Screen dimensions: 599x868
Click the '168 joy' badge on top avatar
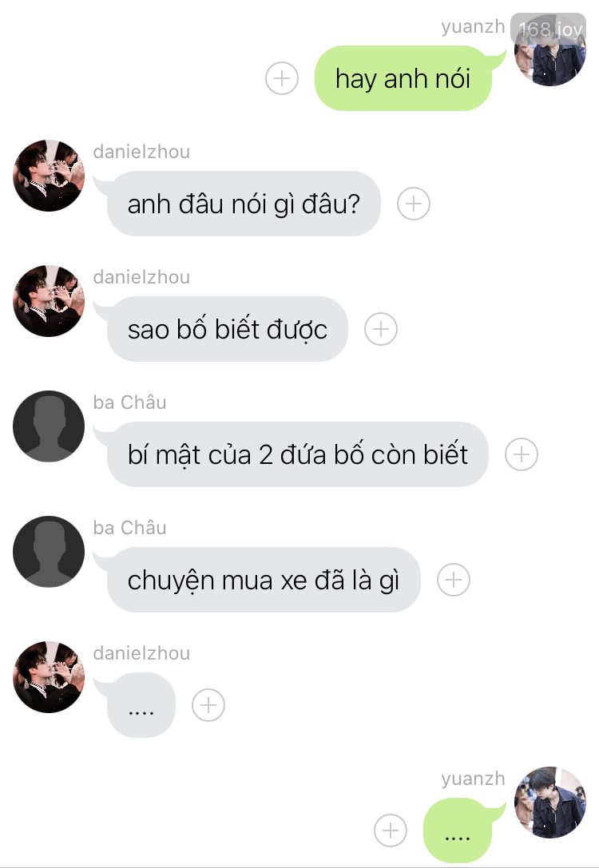[x=549, y=29]
